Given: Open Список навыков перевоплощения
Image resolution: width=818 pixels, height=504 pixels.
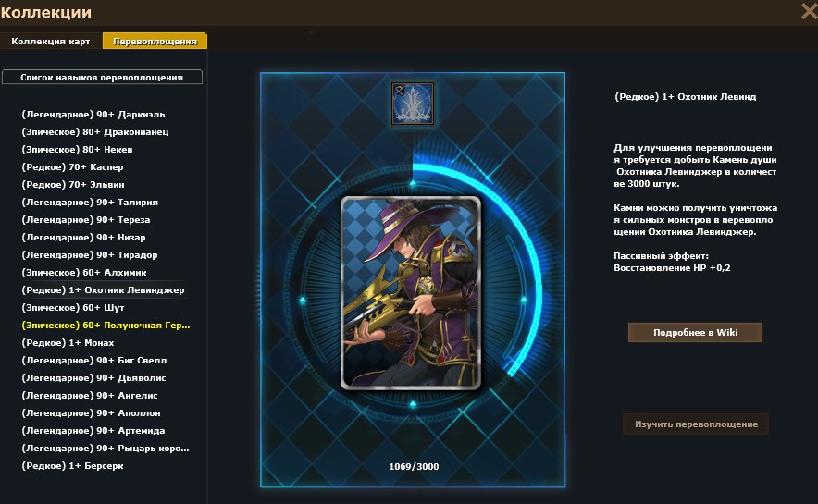Looking at the screenshot, I should click(x=102, y=77).
